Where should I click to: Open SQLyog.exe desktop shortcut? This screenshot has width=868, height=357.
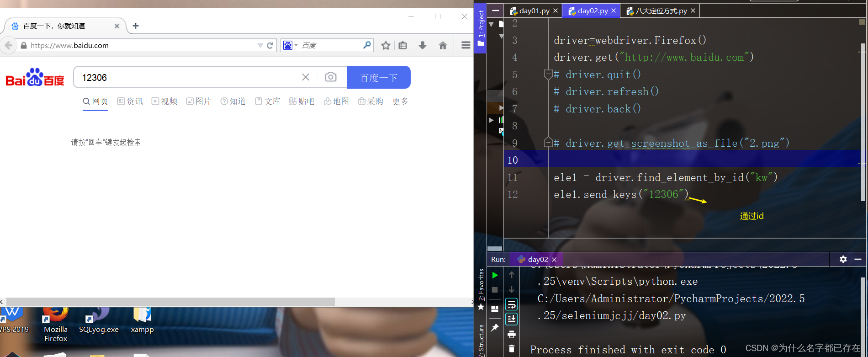coord(99,321)
